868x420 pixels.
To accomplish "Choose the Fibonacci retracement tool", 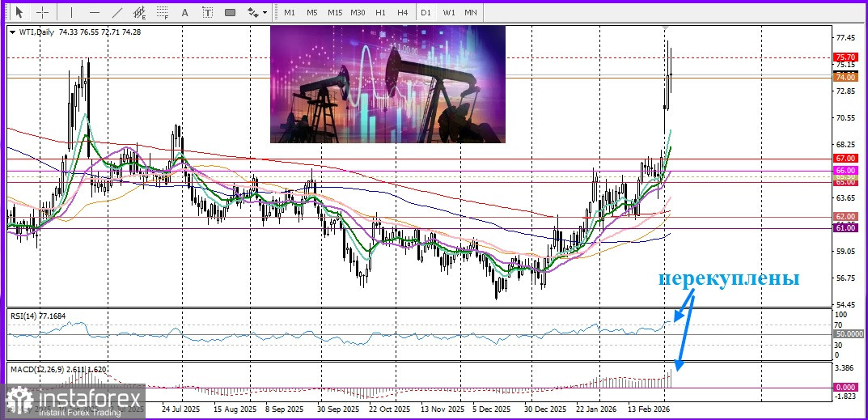I will (163, 12).
